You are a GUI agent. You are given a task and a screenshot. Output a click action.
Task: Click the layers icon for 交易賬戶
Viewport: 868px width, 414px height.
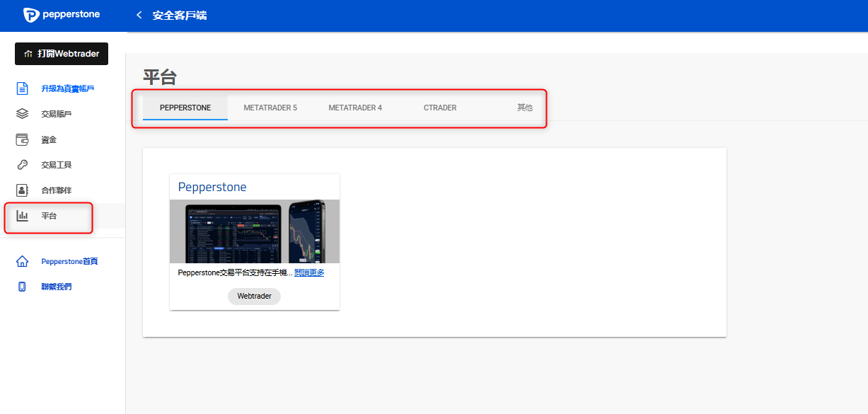[23, 114]
